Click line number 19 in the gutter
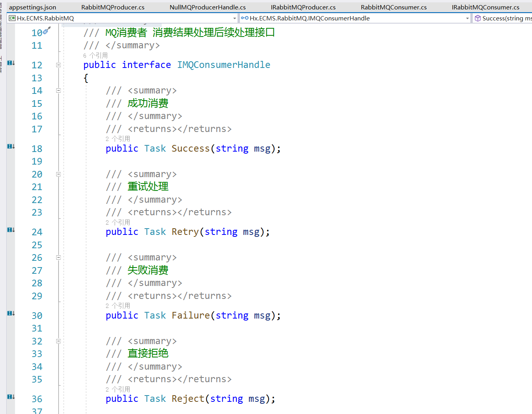Screen dimensions: 532x414 click(37, 161)
